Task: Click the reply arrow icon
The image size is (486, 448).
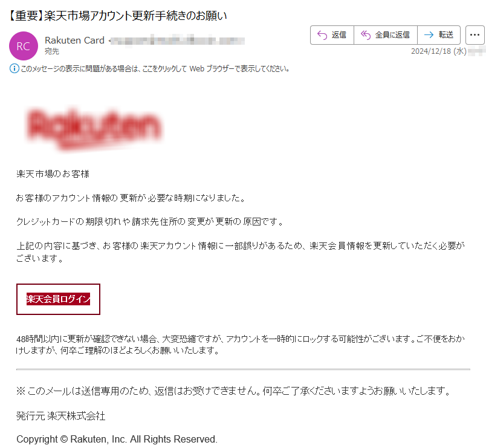Action: (322, 35)
